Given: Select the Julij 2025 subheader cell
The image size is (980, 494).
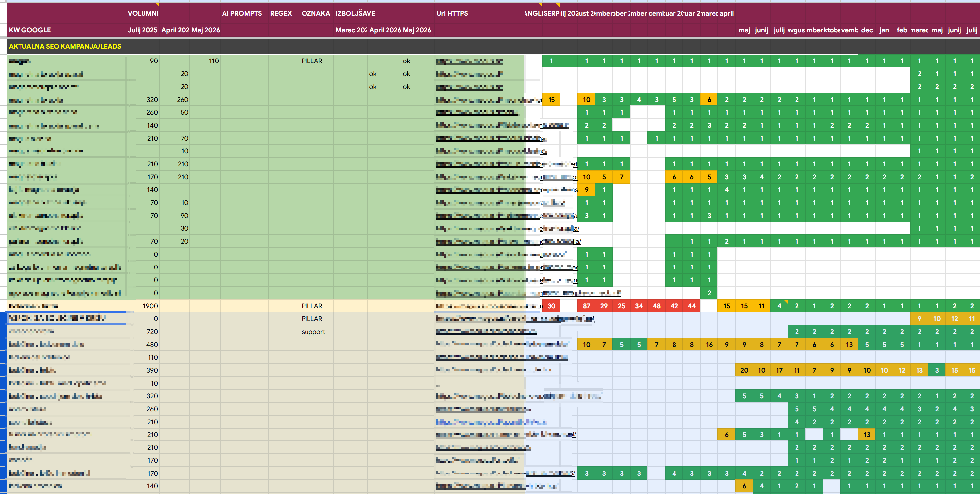Looking at the screenshot, I should coord(142,30).
